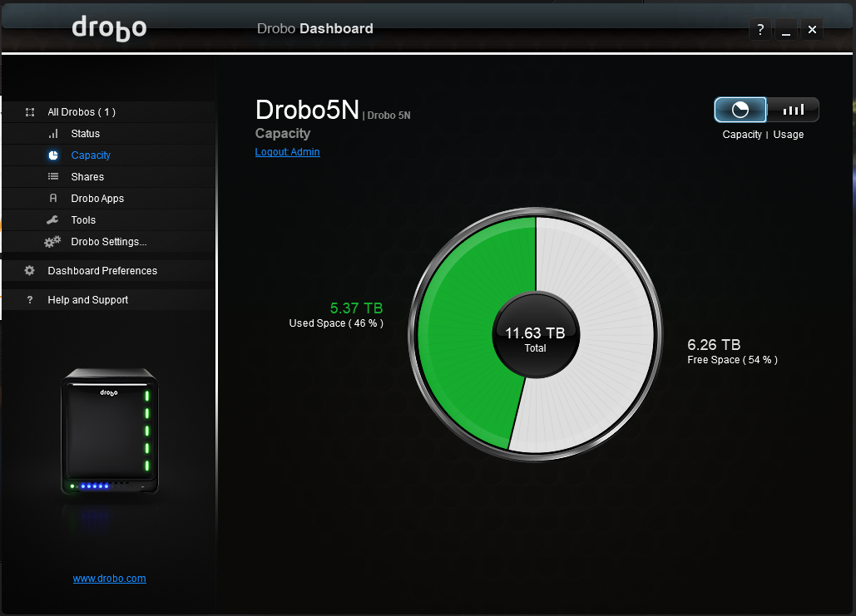Go to the Shares section
The image size is (856, 616).
click(109, 177)
